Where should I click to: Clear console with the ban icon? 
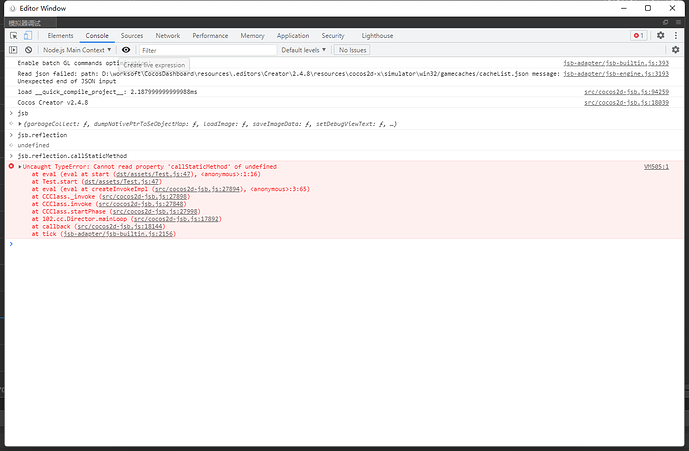[29, 50]
